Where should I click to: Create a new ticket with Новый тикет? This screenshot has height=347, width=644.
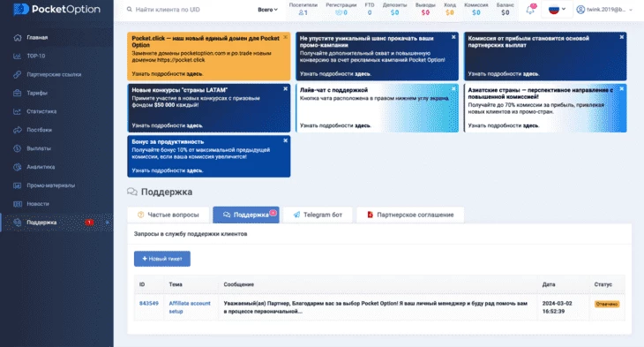(162, 259)
